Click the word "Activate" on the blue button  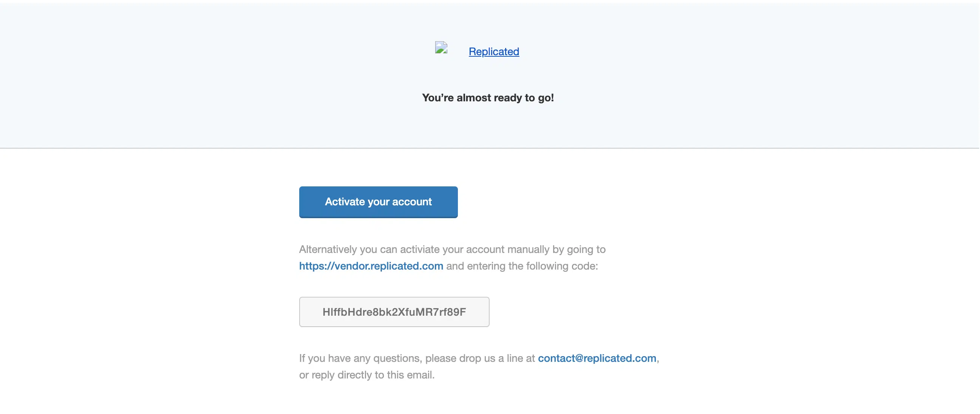[345, 202]
